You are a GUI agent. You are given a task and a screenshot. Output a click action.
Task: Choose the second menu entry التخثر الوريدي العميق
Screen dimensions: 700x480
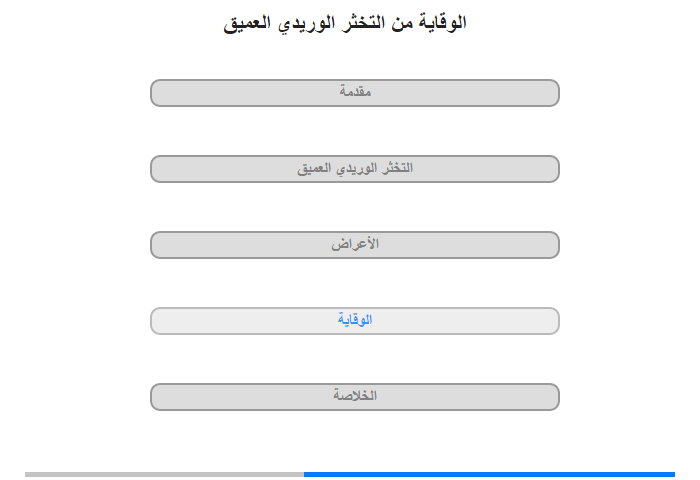[354, 169]
